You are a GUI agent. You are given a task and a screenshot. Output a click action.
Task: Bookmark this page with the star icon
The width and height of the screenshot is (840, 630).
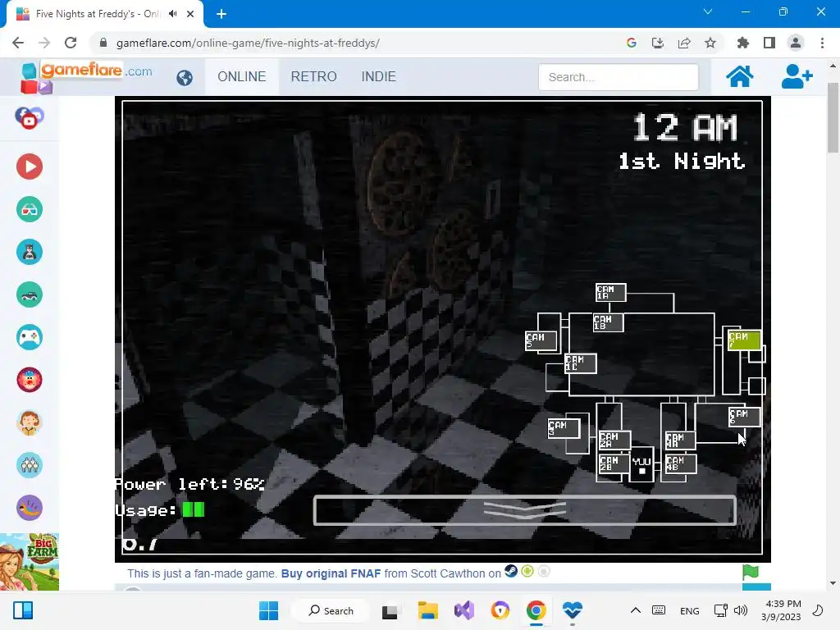710,43
